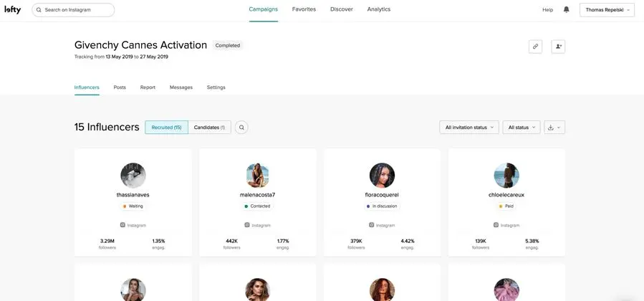Click the fioracoquerel In discussion status
Screen dimensions: 644x301
click(x=382, y=206)
